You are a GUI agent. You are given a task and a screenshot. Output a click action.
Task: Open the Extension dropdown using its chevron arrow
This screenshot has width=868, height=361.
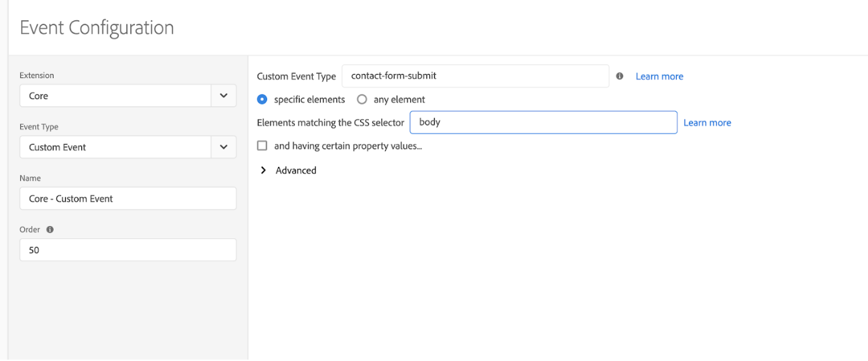coord(224,96)
